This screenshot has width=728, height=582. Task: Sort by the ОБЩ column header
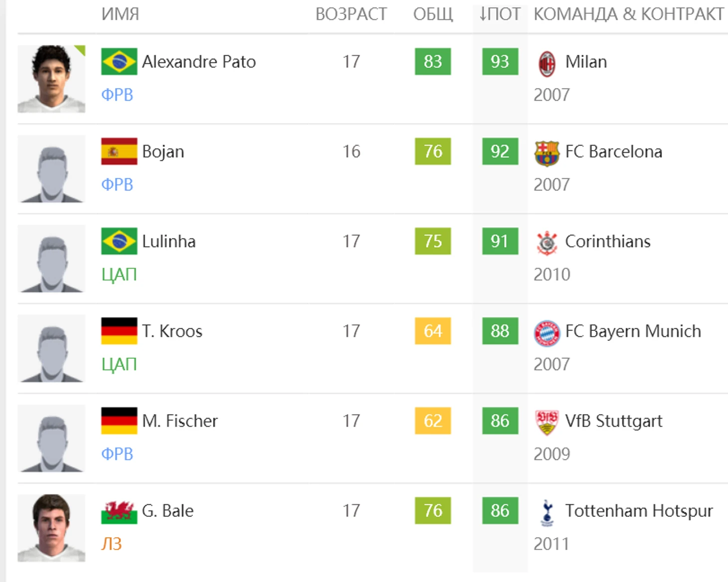pyautogui.click(x=433, y=14)
